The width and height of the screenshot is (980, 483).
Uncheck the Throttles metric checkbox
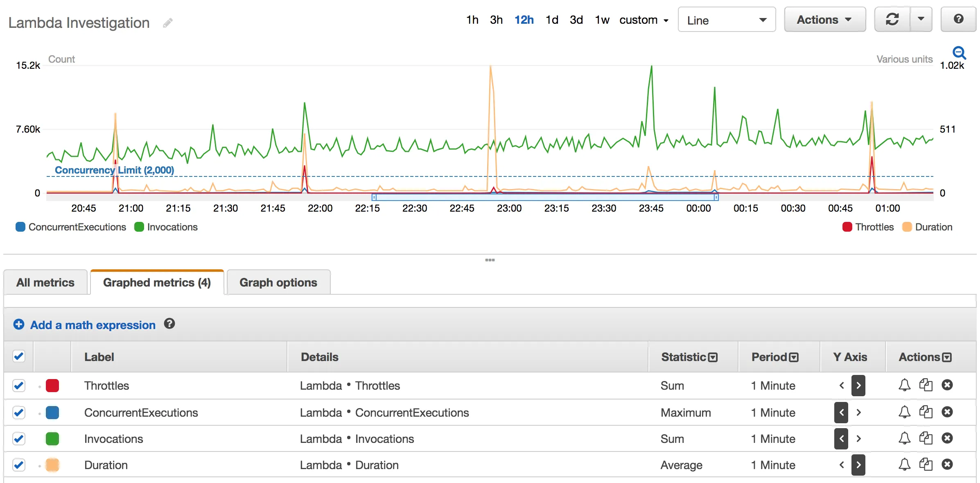tap(19, 386)
